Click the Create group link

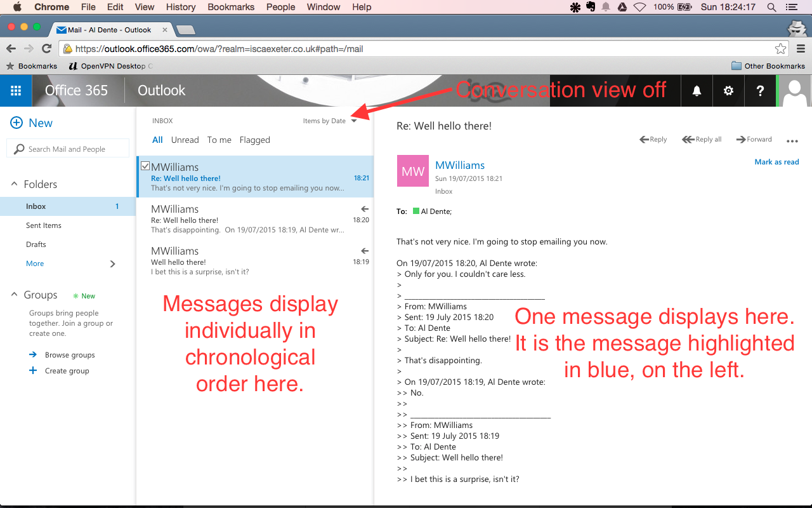(67, 371)
